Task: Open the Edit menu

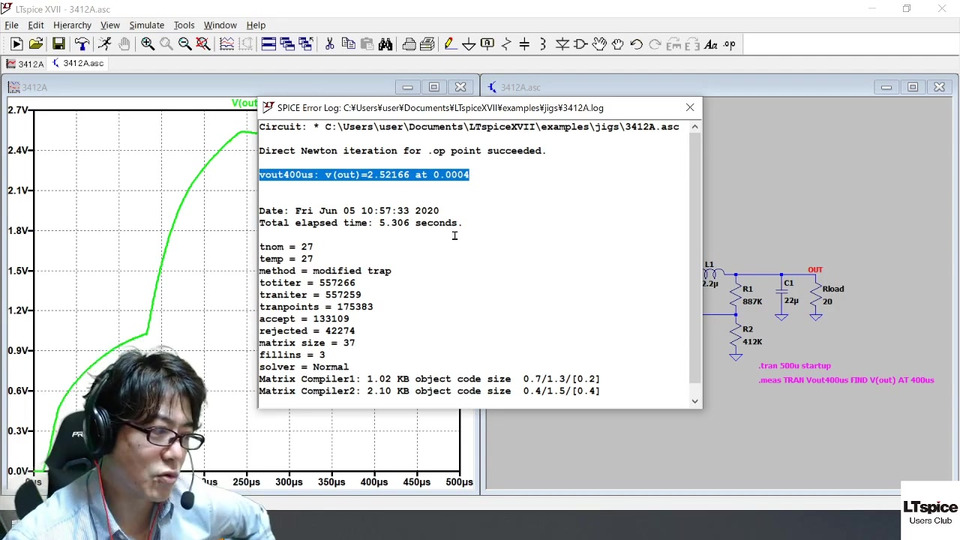Action: pyautogui.click(x=36, y=25)
